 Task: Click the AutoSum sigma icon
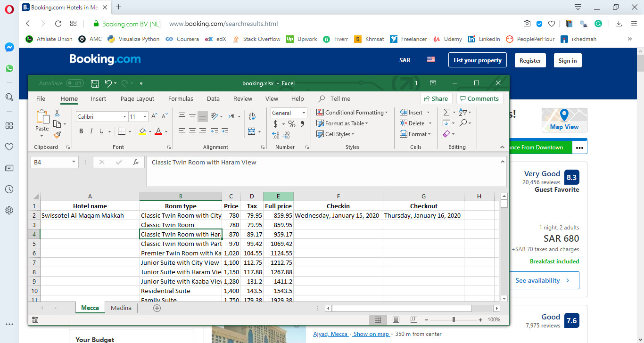(x=446, y=113)
